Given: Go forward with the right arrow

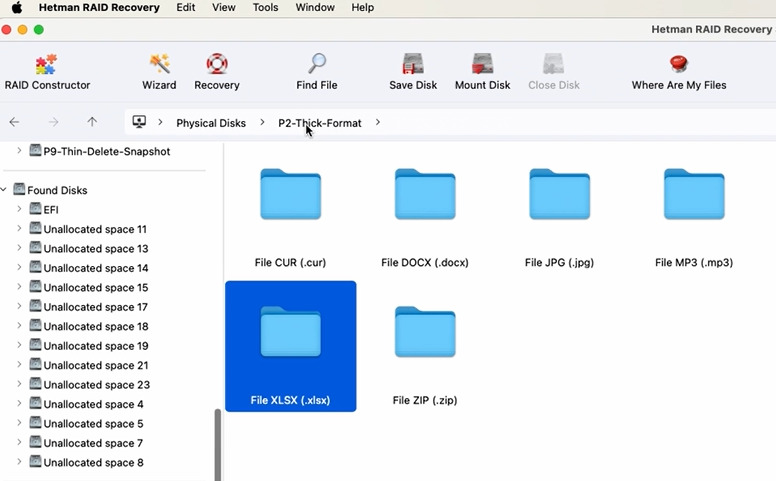Looking at the screenshot, I should tap(53, 122).
